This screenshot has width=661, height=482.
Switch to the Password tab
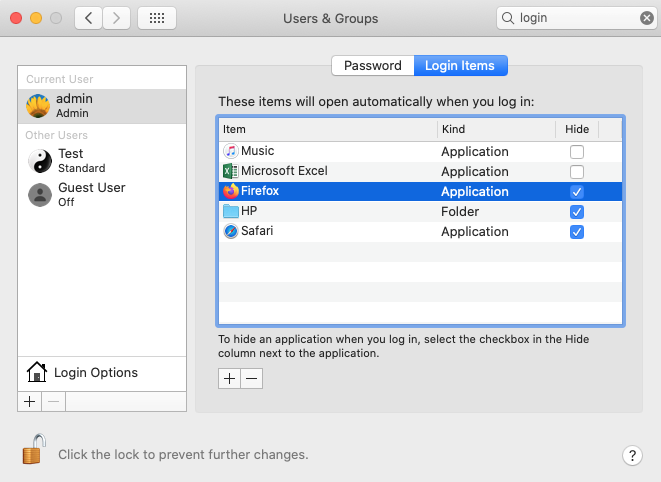[x=372, y=66]
